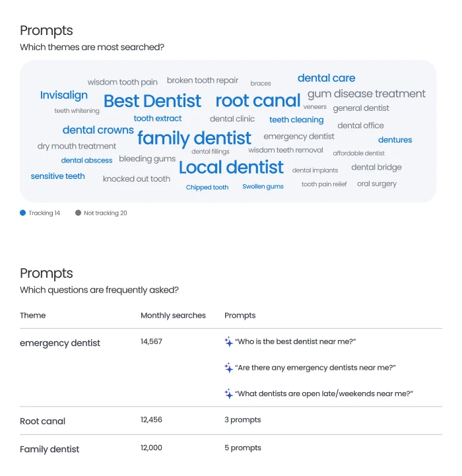This screenshot has width=462, height=476.
Task: Click the blue Tracking 14 legend dot
Action: pyautogui.click(x=23, y=213)
